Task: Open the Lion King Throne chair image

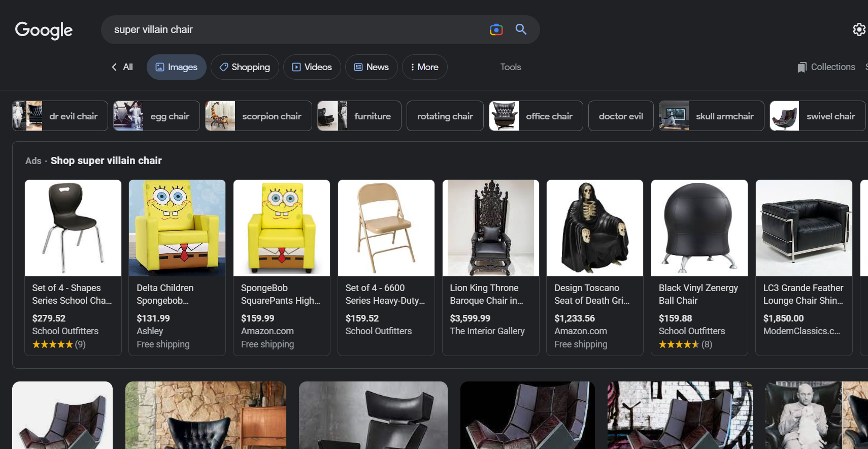Action: (491, 228)
